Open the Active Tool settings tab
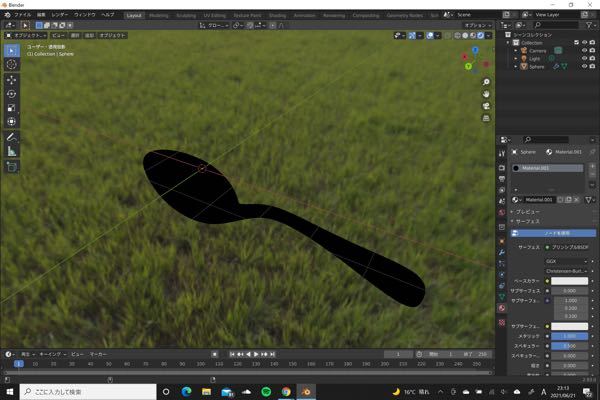600x400 pixels. click(x=502, y=153)
